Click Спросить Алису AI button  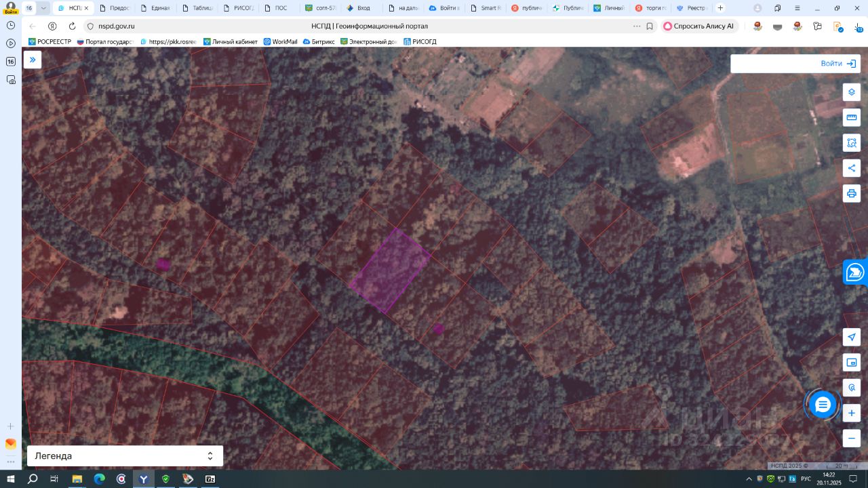(698, 26)
